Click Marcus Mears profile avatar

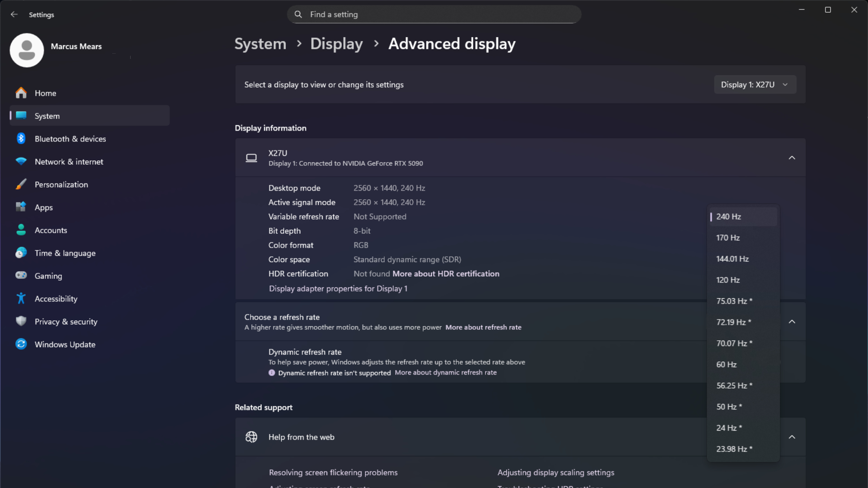[27, 50]
